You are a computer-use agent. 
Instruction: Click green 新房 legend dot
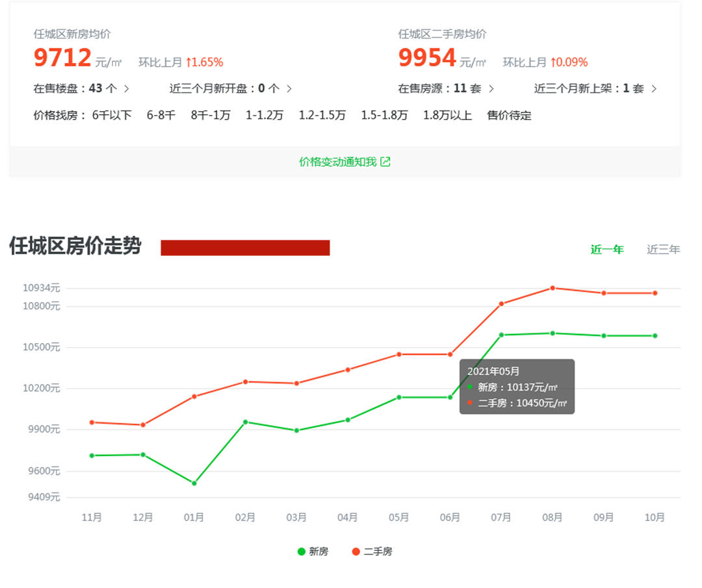coord(302,552)
